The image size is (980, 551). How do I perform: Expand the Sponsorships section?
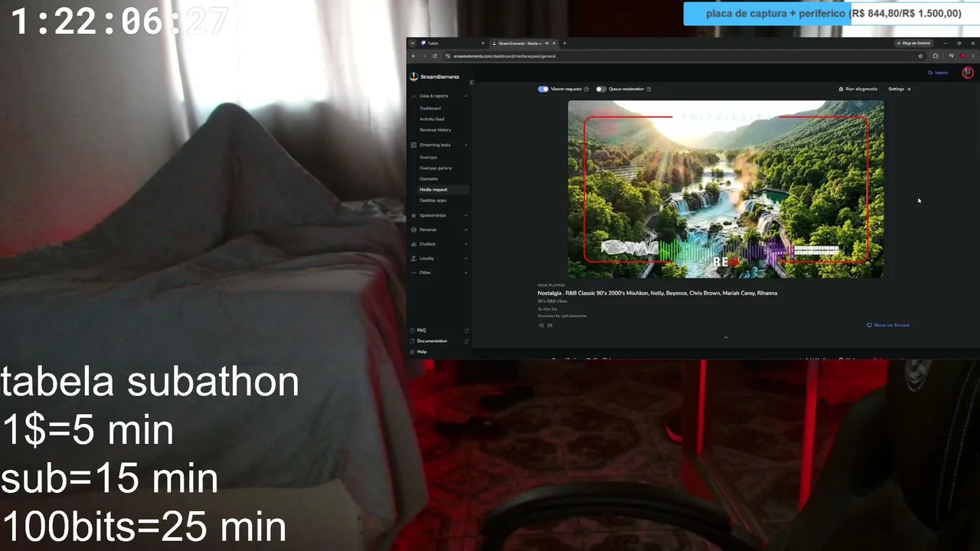pyautogui.click(x=466, y=215)
